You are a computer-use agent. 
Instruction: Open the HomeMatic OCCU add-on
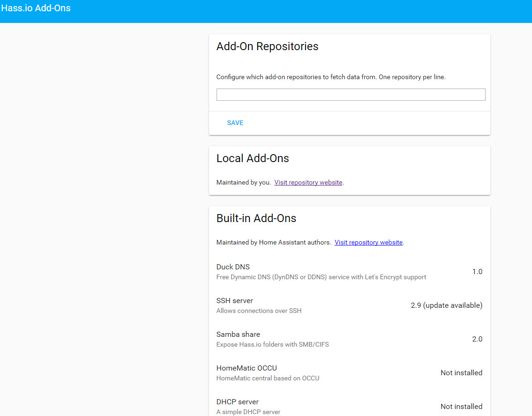[247, 368]
